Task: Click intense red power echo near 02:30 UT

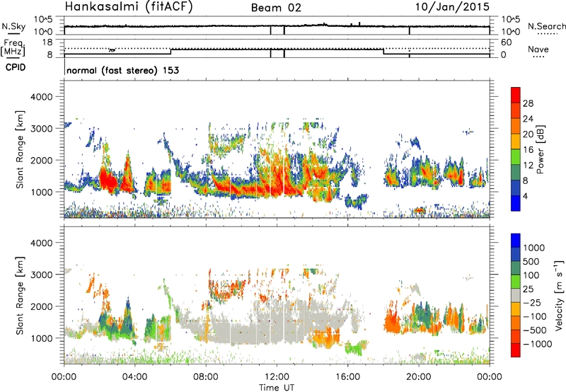Action: coord(108,179)
